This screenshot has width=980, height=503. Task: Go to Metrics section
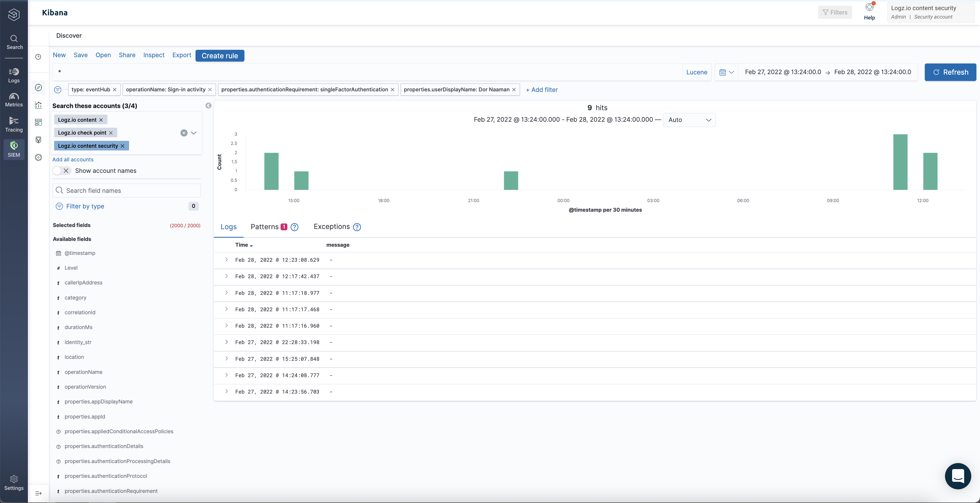coord(14,100)
